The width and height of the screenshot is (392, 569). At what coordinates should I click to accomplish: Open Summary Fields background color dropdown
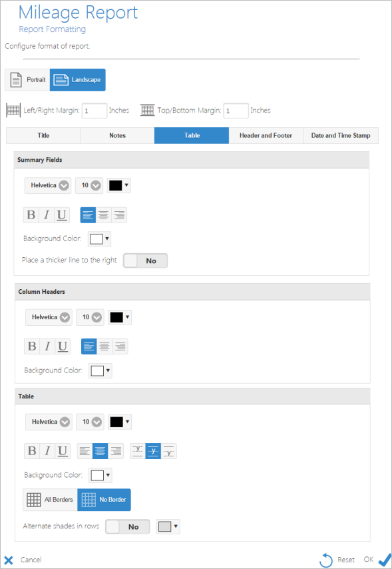[x=99, y=239]
